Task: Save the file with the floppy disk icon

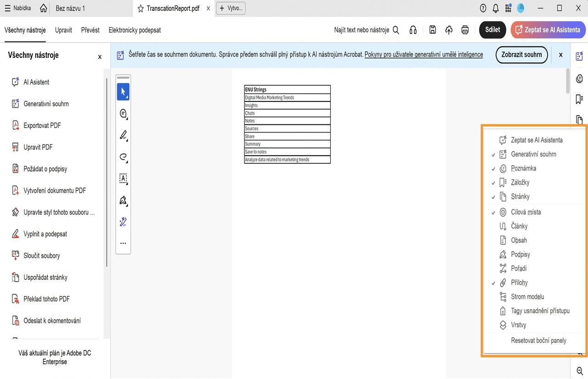Action: pos(432,30)
